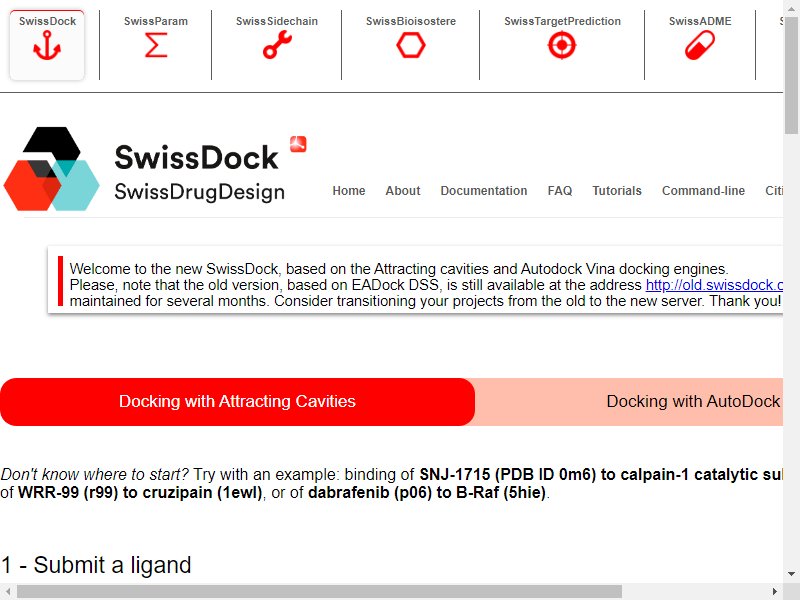The height and width of the screenshot is (600, 800).
Task: Go to the Home page
Action: (x=349, y=191)
